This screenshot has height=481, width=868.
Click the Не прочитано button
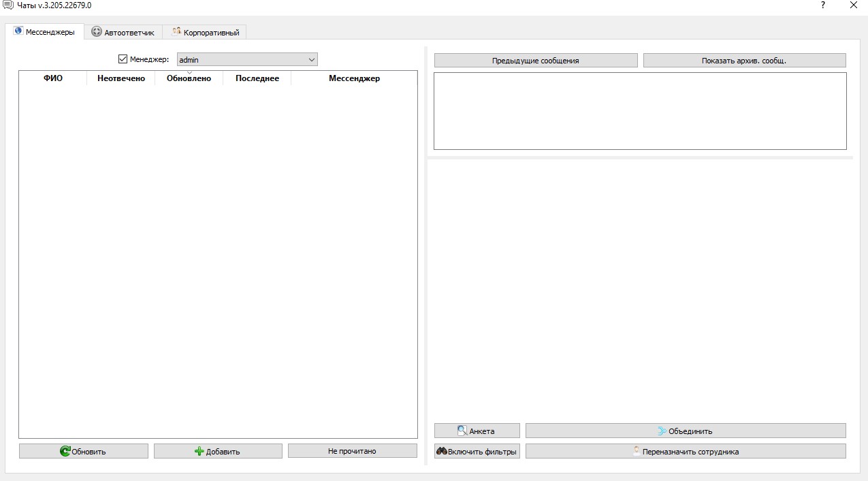[x=352, y=451]
